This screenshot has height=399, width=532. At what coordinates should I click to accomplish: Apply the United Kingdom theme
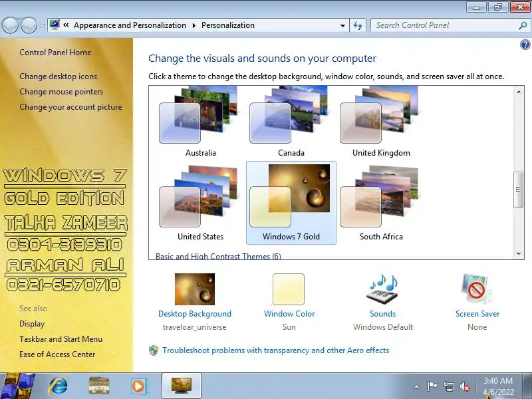tap(381, 122)
